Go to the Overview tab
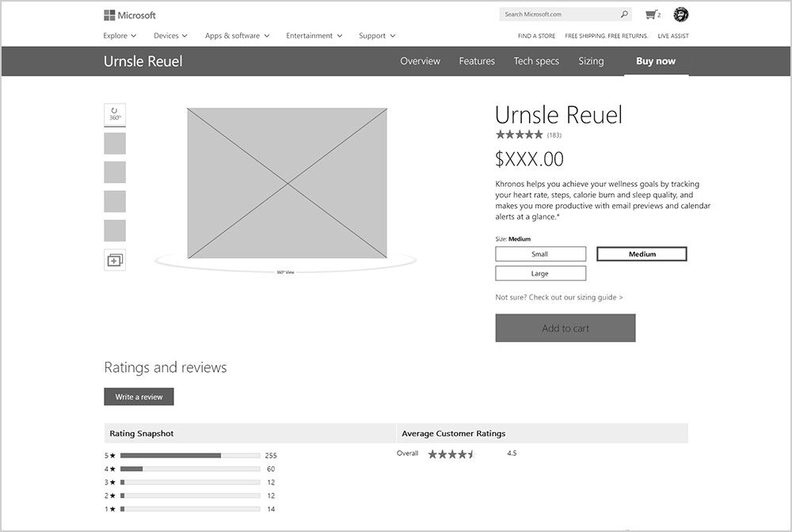792x532 pixels. [x=421, y=61]
